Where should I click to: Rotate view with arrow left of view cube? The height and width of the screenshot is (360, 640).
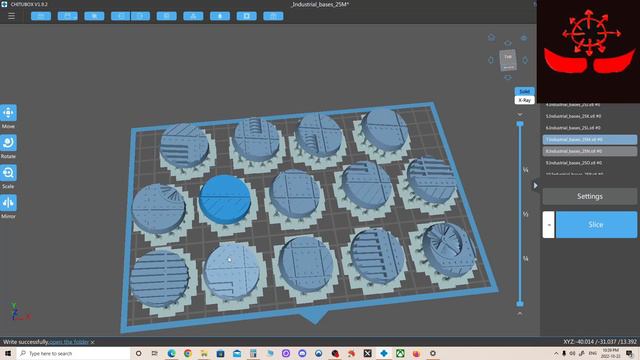(x=491, y=60)
